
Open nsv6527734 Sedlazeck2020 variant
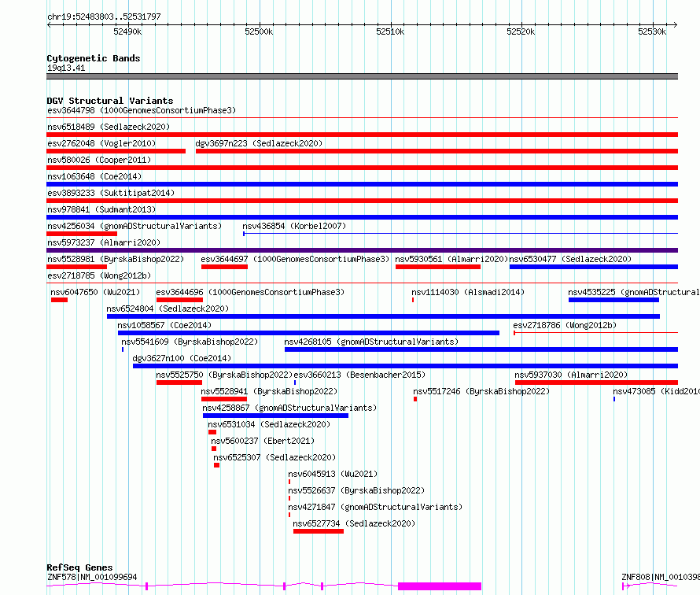pyautogui.click(x=319, y=531)
